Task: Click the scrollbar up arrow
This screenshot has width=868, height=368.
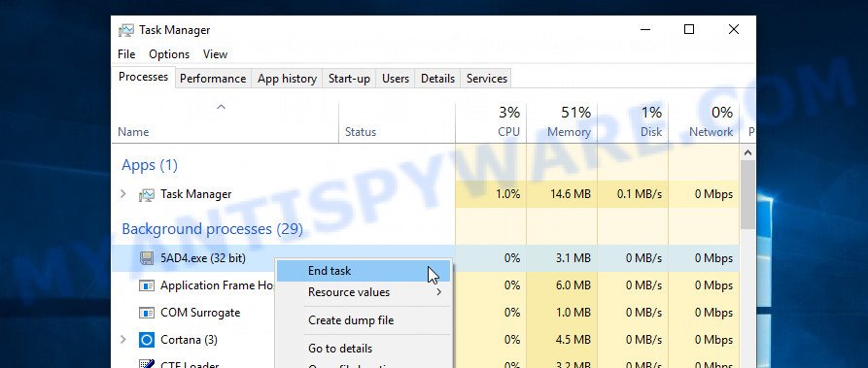Action: (x=747, y=152)
